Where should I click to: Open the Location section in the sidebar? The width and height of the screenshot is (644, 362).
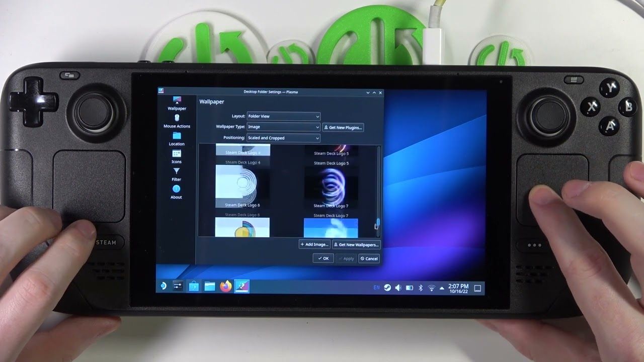(x=177, y=139)
